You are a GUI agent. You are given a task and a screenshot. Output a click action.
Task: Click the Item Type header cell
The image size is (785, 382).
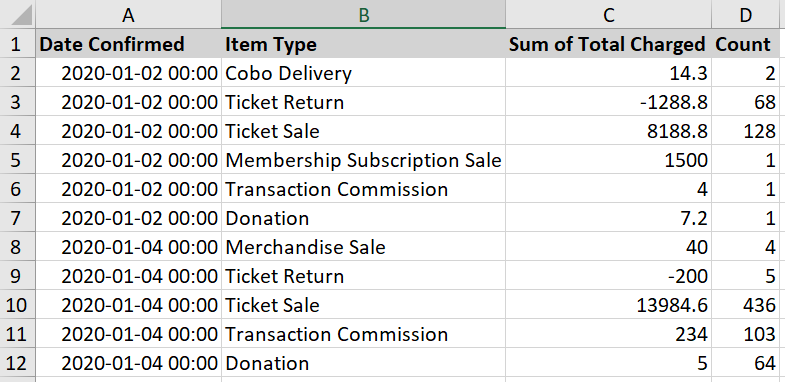pos(363,44)
